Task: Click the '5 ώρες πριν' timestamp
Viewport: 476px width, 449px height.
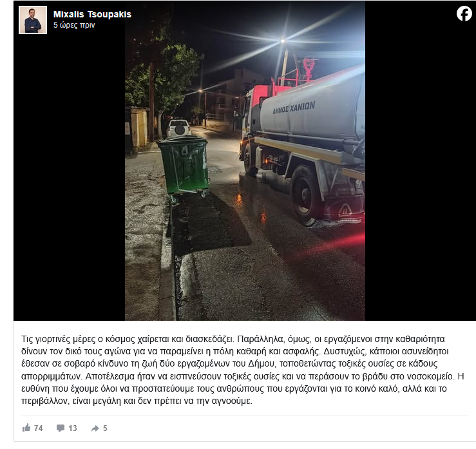Action: coord(74,25)
